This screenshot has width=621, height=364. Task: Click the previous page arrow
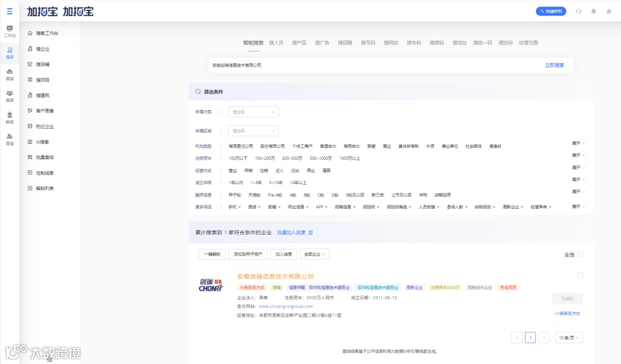(517, 338)
